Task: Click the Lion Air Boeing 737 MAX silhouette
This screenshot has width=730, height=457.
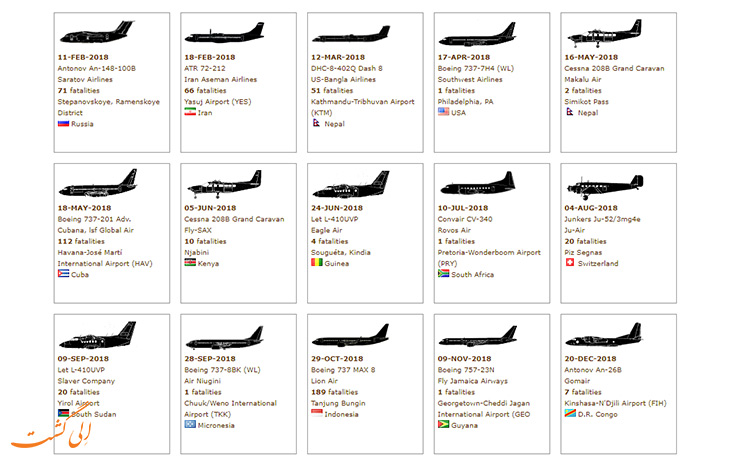Action: pos(351,336)
